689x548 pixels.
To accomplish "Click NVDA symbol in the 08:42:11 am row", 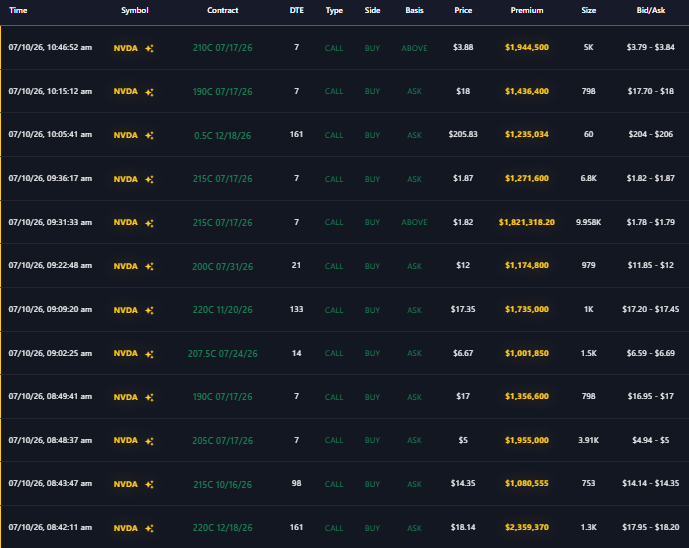I will (126, 528).
